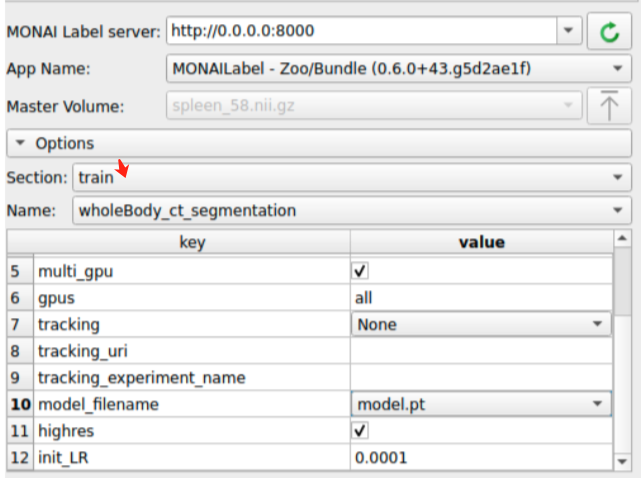This screenshot has height=478, width=641.
Task: Click the green refresh server icon
Action: click(609, 32)
